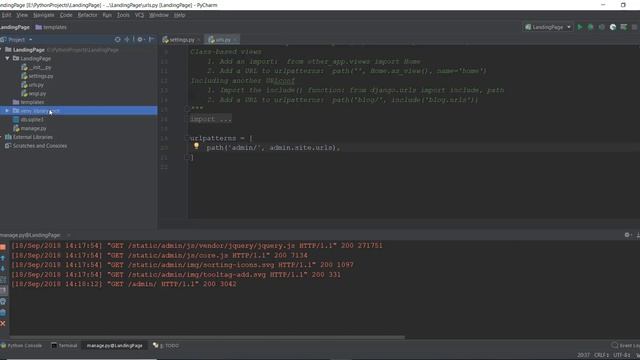Hide the Project tool window
This screenshot has width=640, height=360.
[x=151, y=40]
